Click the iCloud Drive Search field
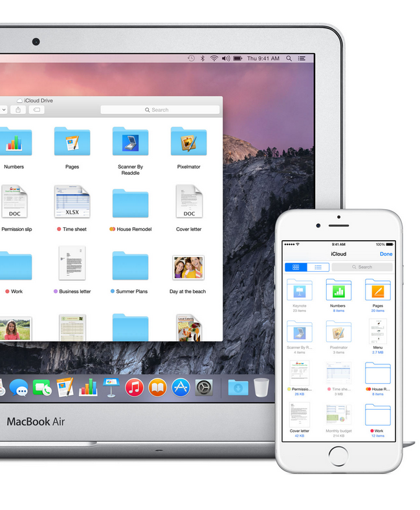 [160, 110]
